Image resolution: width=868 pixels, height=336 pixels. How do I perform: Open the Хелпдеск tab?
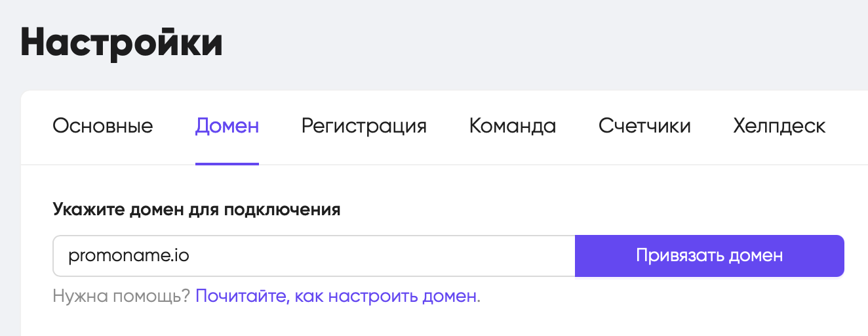(779, 126)
